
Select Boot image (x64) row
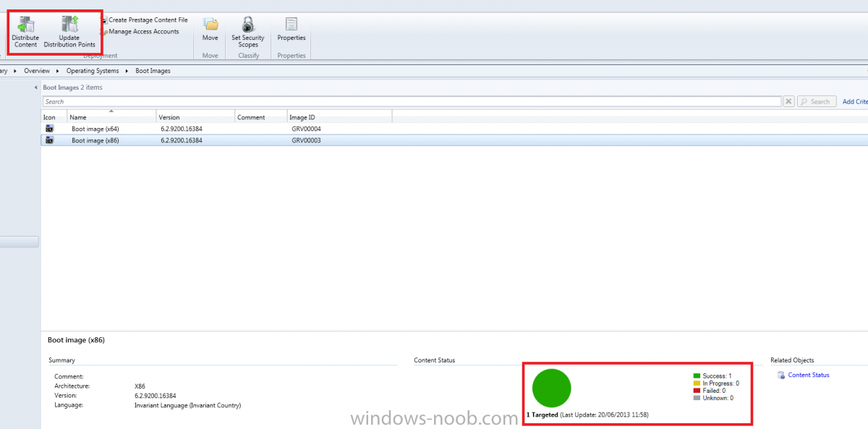[x=454, y=129]
